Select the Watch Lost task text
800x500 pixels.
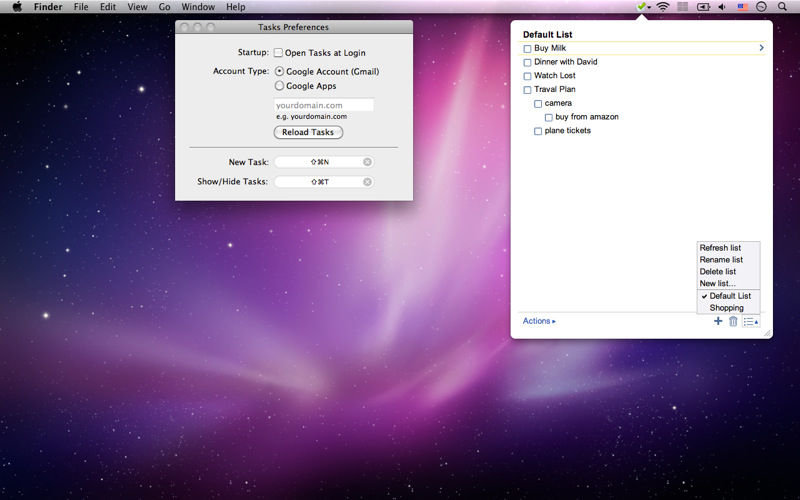click(555, 76)
